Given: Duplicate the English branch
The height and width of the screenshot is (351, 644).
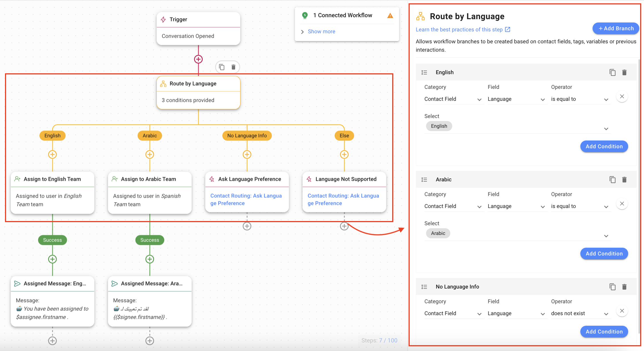Looking at the screenshot, I should 612,72.
